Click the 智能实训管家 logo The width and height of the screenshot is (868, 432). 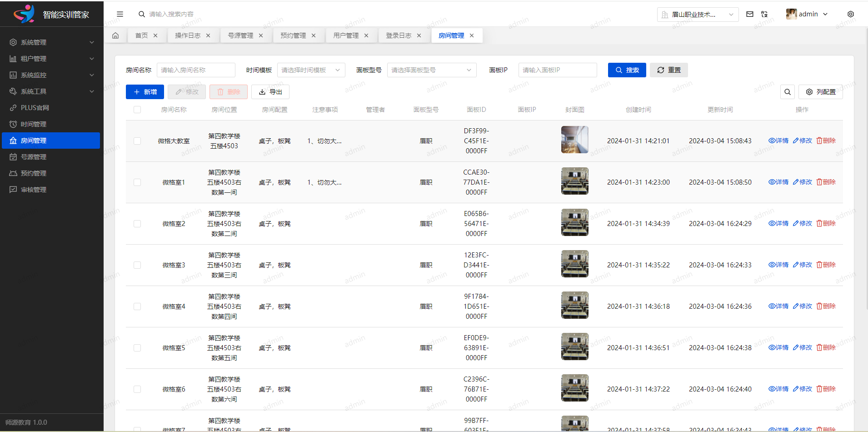(x=51, y=14)
